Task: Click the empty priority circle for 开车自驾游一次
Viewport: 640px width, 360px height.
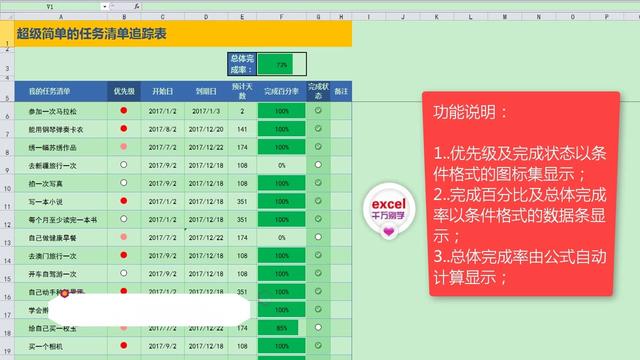Action: (x=124, y=273)
